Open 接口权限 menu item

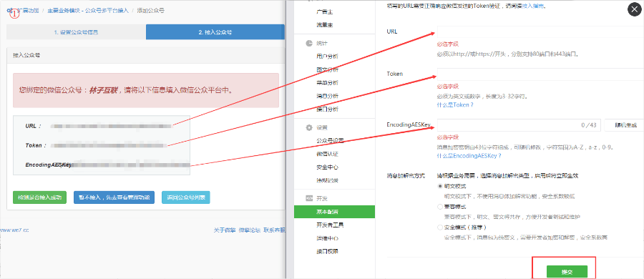[x=327, y=252]
